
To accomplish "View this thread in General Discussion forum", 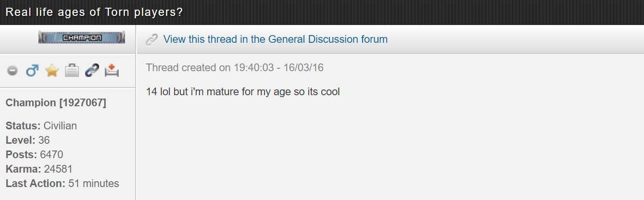I will (275, 39).
